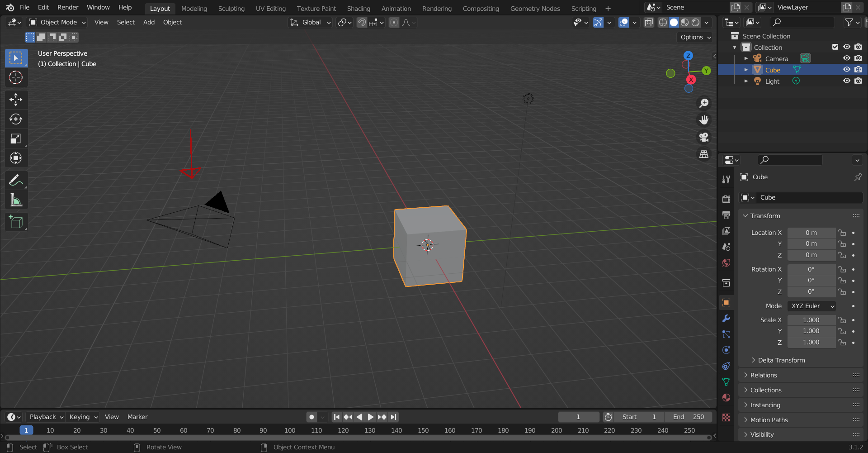Click the zoom view magnifier icon
Viewport: 868px width, 453px height.
point(704,103)
